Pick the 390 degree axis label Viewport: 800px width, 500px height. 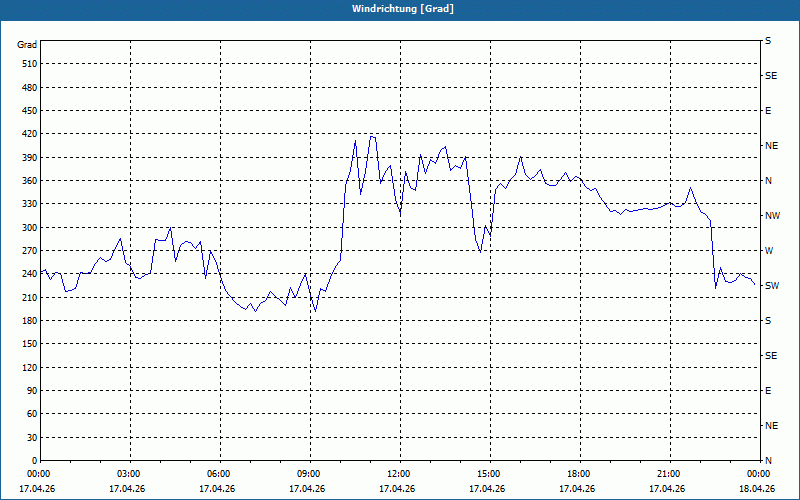[x=30, y=157]
